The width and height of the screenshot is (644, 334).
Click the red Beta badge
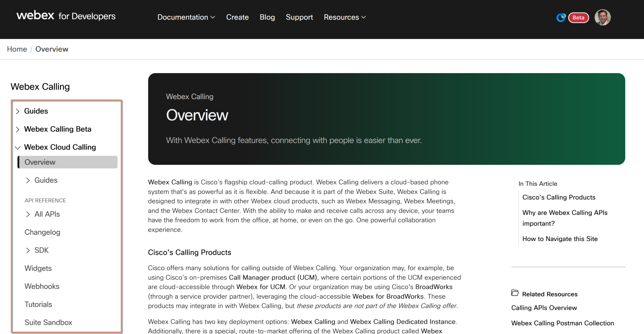coord(578,18)
